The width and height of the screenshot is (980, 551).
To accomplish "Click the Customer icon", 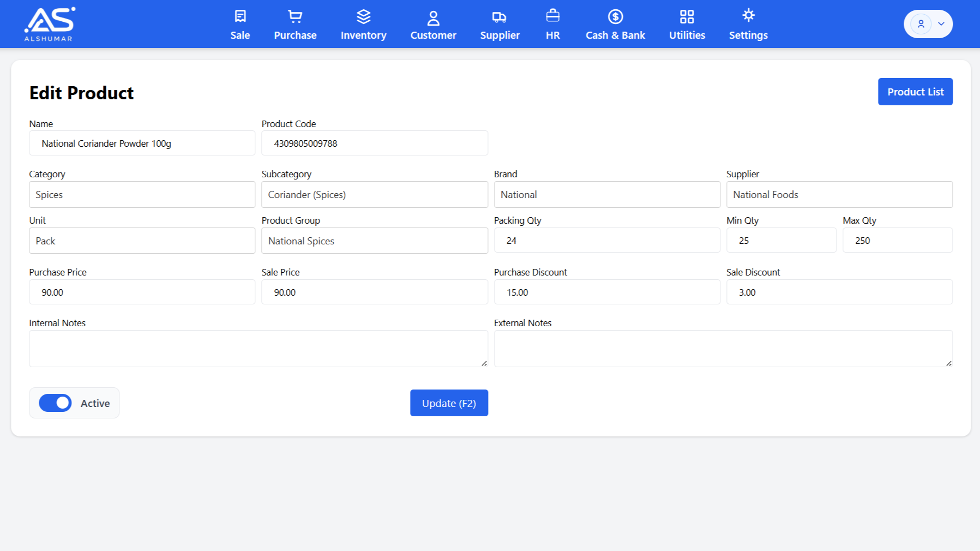I will pos(433,17).
